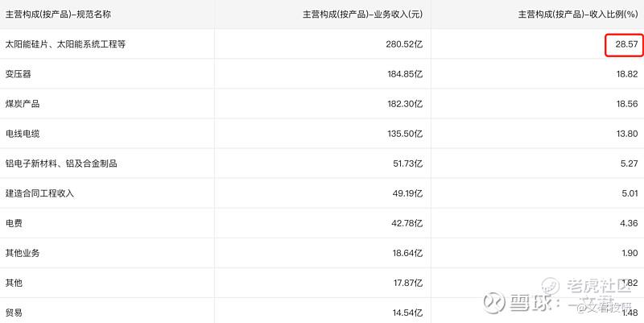Select the 贸易 product row

pyautogui.click(x=14, y=311)
